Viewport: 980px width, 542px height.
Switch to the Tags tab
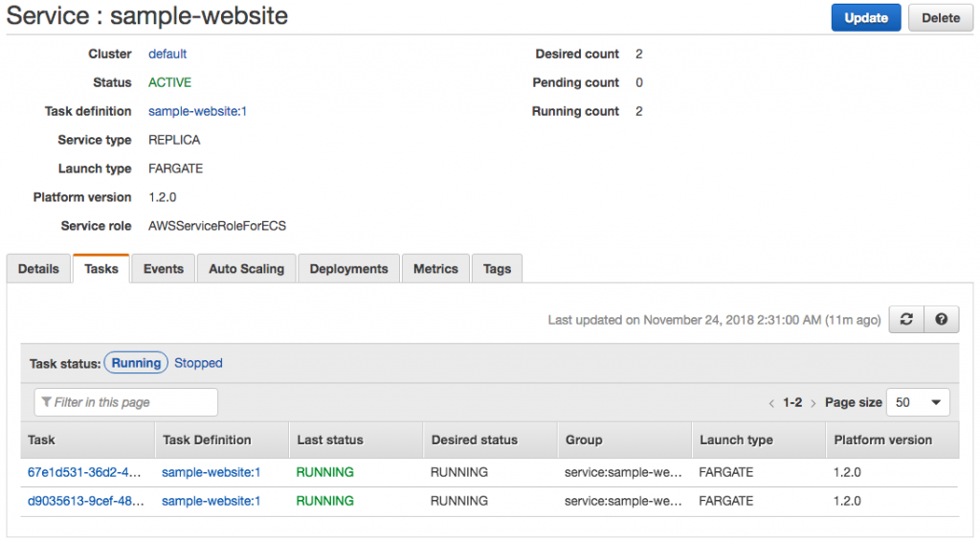tap(497, 269)
